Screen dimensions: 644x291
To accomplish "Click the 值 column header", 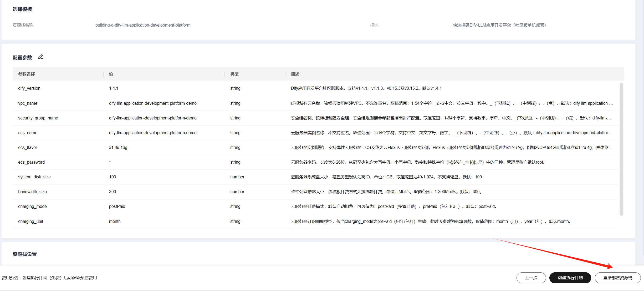I will pyautogui.click(x=111, y=74).
